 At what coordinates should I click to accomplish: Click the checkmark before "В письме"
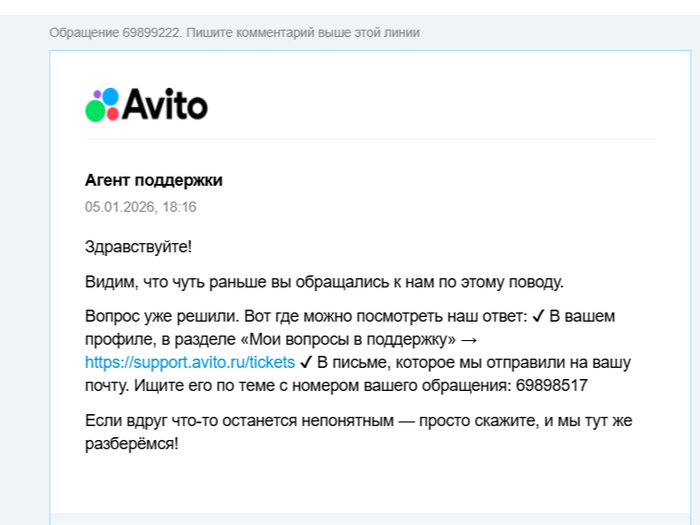(307, 362)
